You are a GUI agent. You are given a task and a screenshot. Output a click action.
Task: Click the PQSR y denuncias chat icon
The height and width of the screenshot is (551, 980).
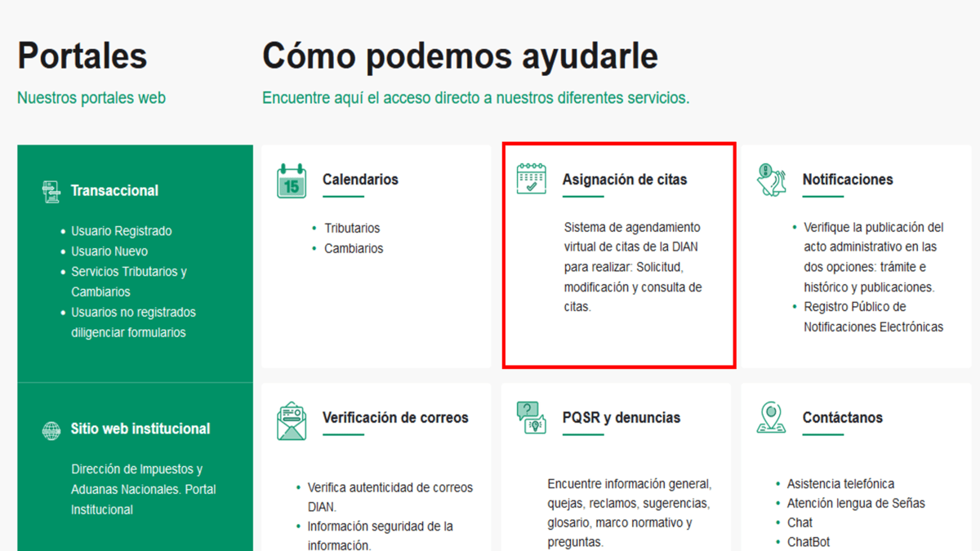pos(532,417)
